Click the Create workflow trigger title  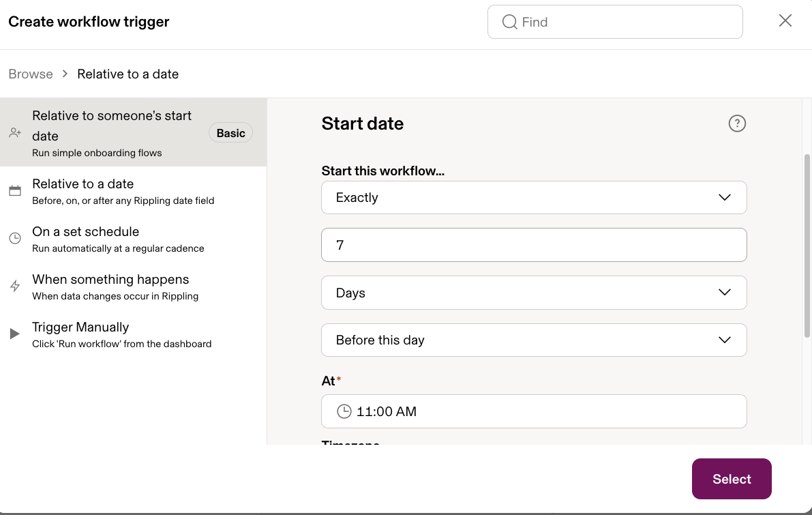tap(89, 22)
